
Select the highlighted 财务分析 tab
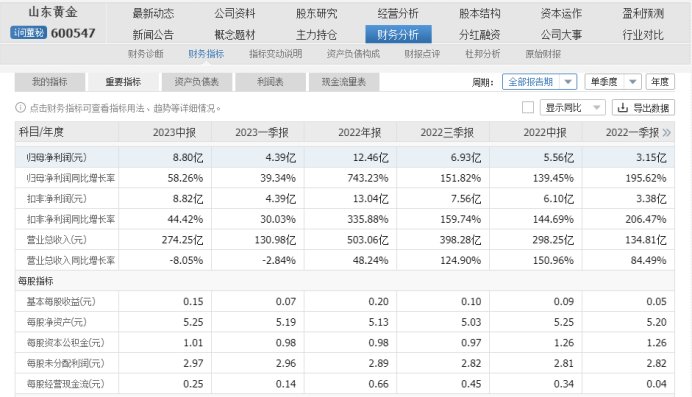pos(398,34)
